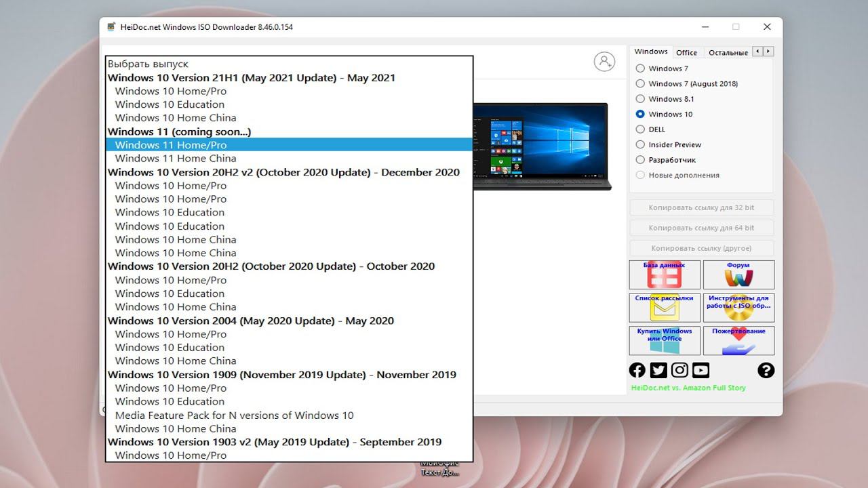Pick Windows 10 Home/Pro under Version 1909
868x488 pixels.
[x=289, y=388]
